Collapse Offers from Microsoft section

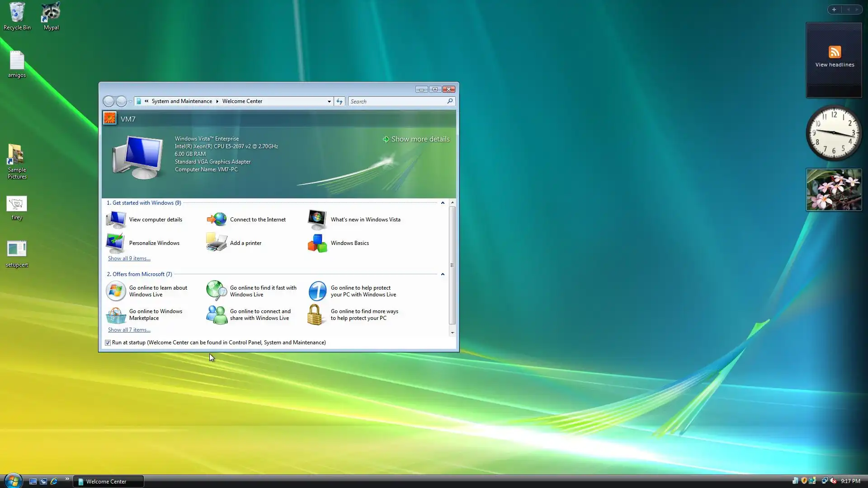(x=443, y=274)
